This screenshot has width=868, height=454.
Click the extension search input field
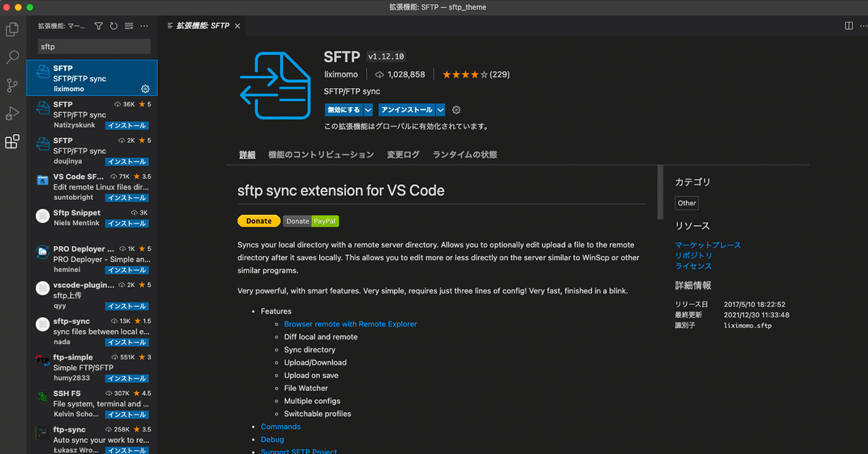[94, 47]
